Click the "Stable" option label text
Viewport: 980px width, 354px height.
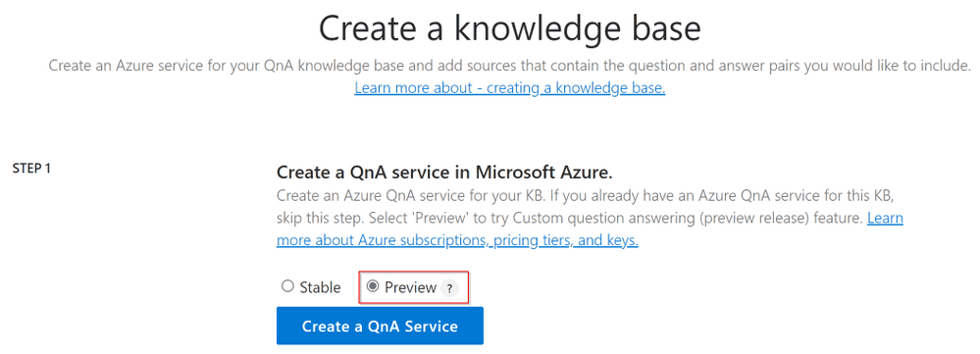click(x=320, y=287)
